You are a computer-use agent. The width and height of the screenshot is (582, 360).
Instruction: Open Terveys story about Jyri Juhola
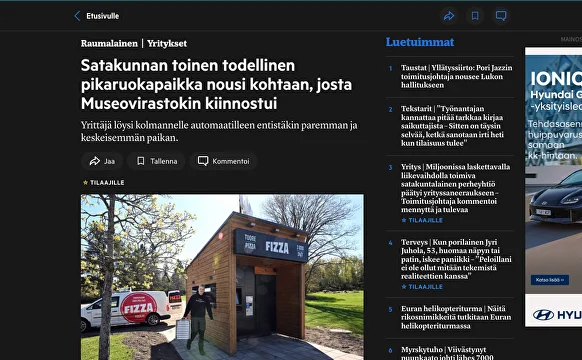pos(456,259)
